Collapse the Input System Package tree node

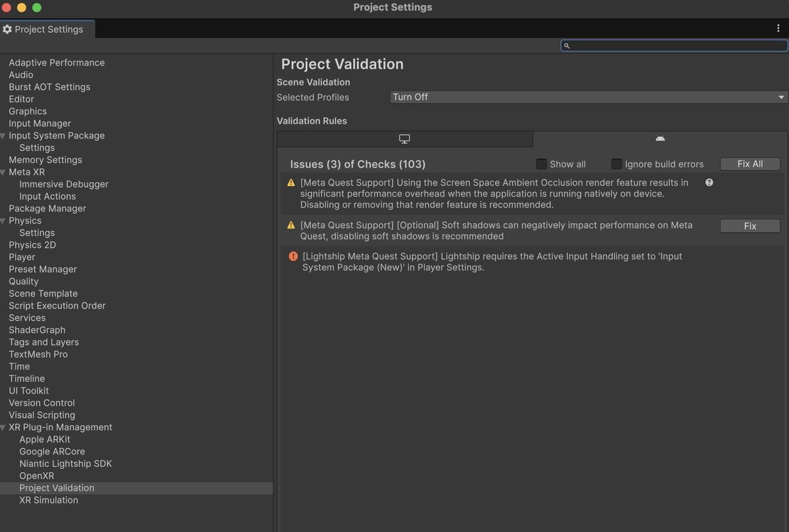pyautogui.click(x=3, y=135)
